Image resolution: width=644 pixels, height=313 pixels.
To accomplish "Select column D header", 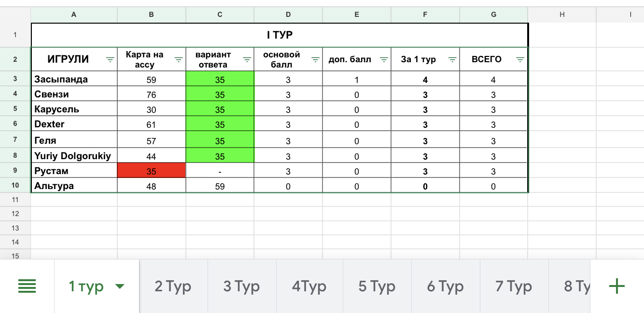I will coord(288,15).
